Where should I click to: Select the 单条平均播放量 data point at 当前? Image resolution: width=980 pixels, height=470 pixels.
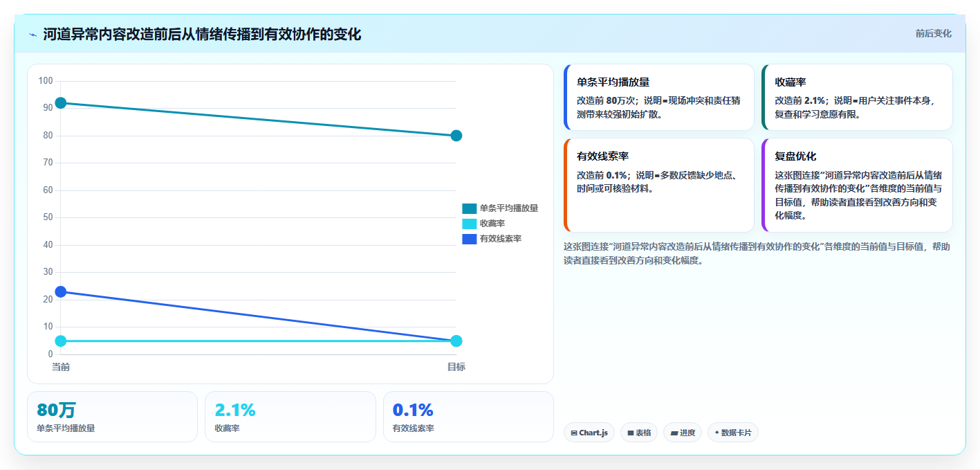(61, 103)
